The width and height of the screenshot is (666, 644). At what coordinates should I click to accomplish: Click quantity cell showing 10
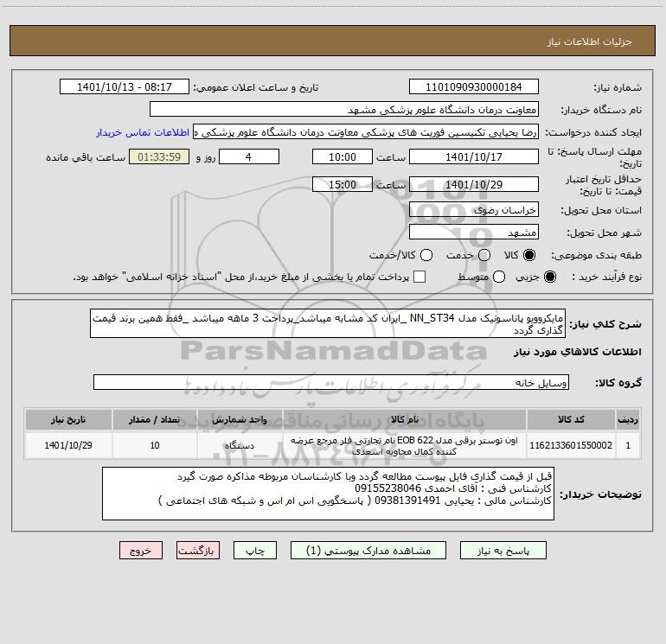155,445
